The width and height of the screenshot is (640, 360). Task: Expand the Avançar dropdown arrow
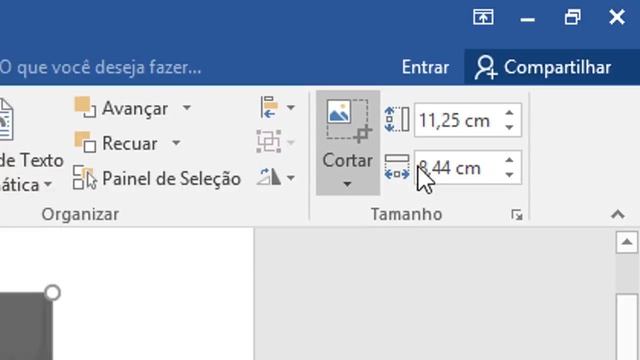pyautogui.click(x=187, y=108)
